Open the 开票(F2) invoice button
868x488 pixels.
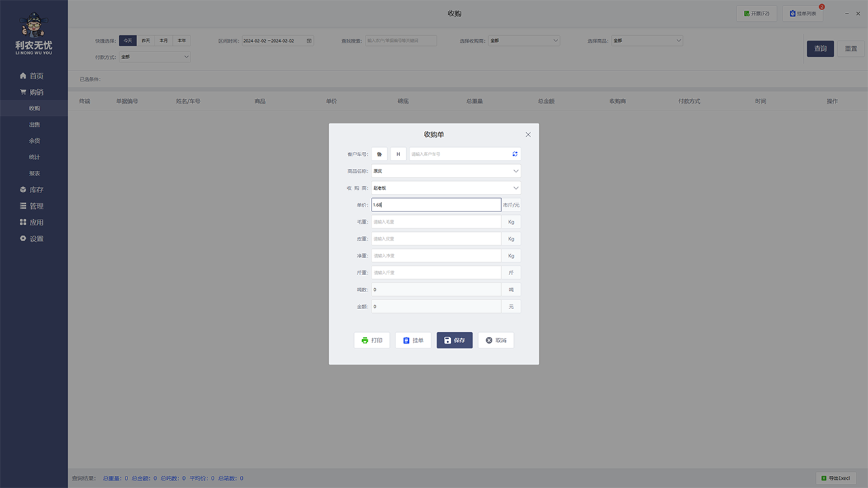pos(756,14)
